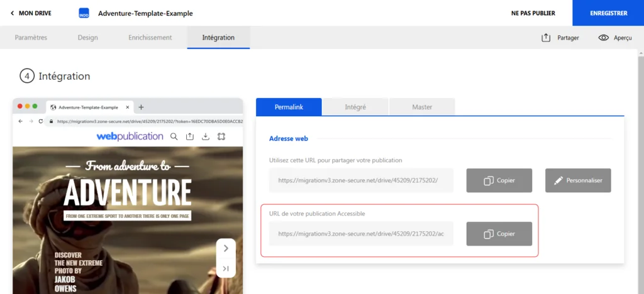Go back to Mon Drive
The height and width of the screenshot is (294, 644).
pyautogui.click(x=31, y=13)
